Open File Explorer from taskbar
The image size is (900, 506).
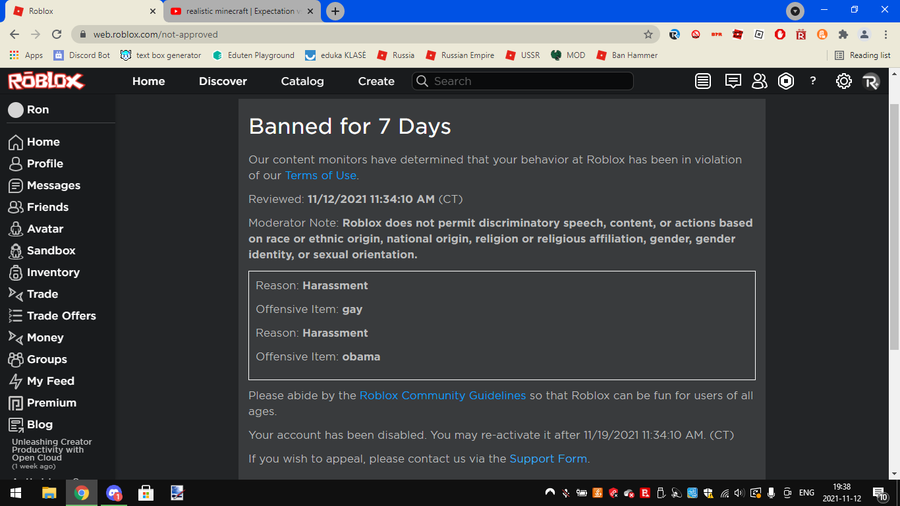[49, 493]
